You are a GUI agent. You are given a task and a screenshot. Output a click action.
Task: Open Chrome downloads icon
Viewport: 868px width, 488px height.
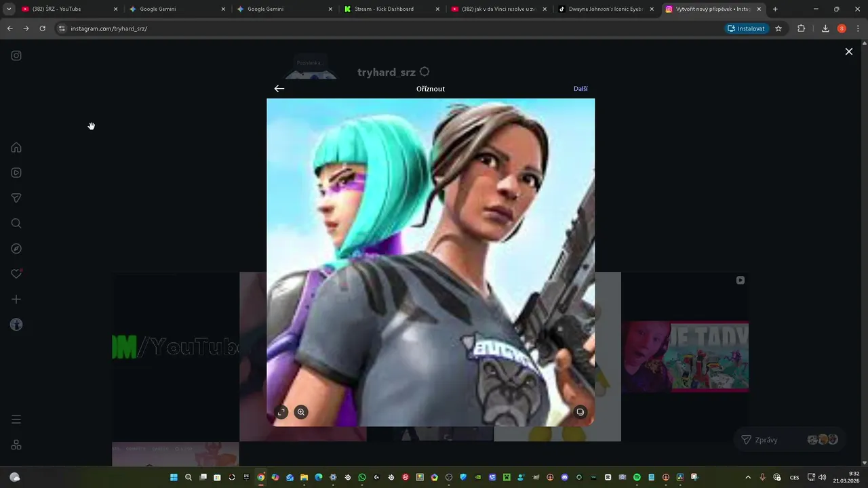point(825,28)
